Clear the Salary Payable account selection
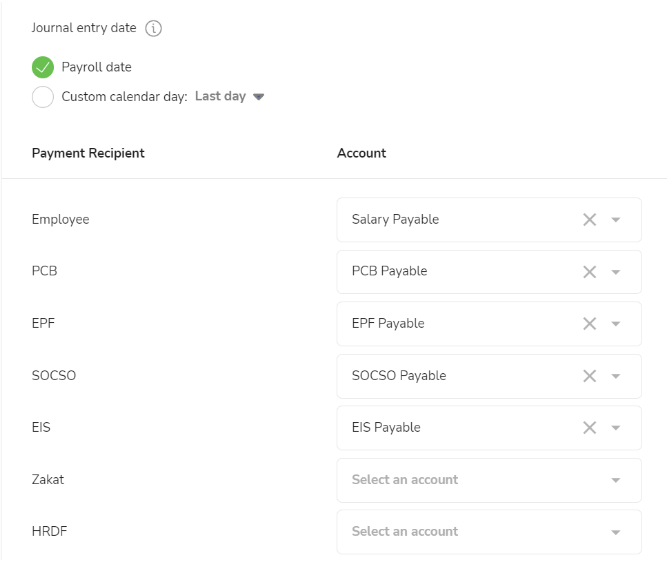 coord(589,220)
